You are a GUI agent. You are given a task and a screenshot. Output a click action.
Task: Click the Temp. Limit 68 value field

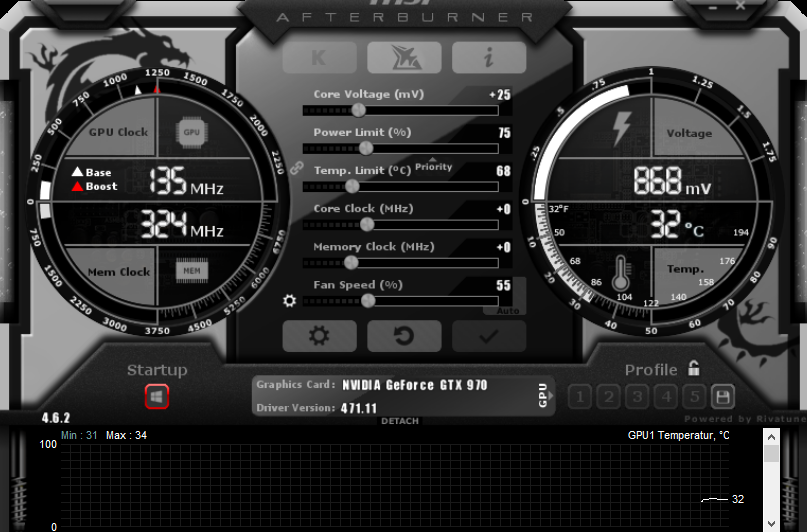click(503, 171)
